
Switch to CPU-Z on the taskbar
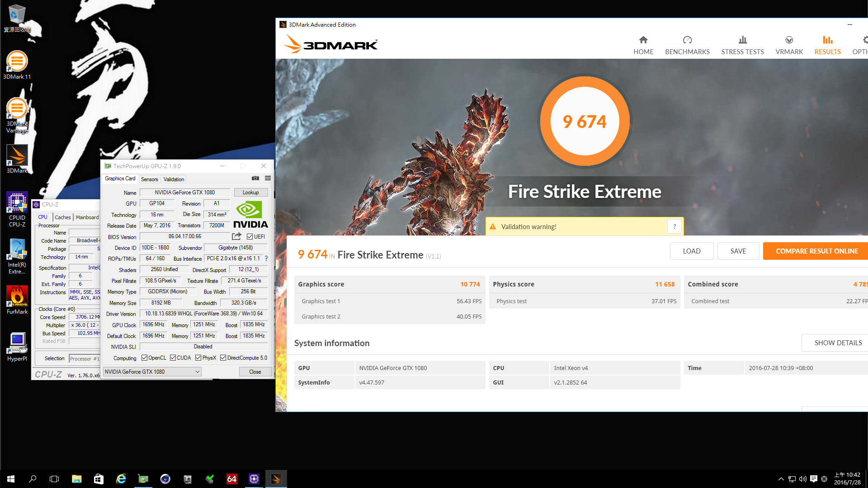point(254,479)
